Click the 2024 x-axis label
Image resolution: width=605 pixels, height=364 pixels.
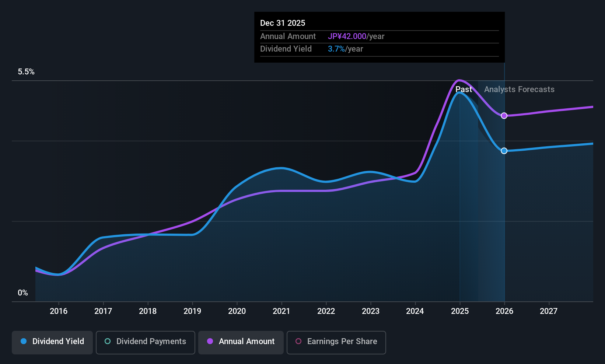pyautogui.click(x=415, y=311)
